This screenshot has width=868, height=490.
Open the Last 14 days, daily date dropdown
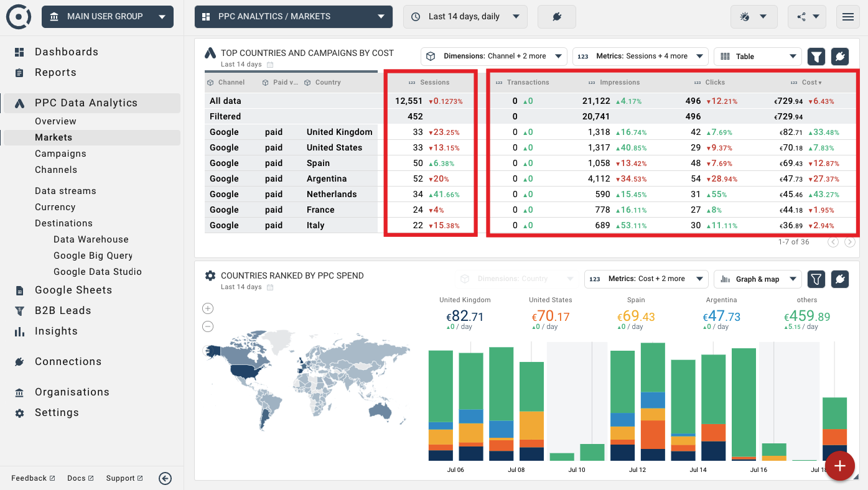[465, 17]
